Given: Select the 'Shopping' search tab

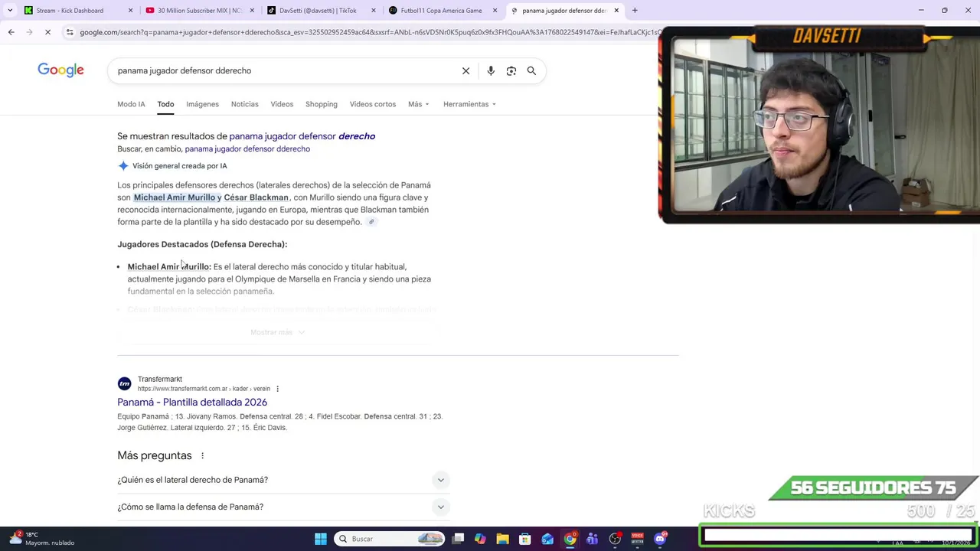Looking at the screenshot, I should [x=322, y=104].
